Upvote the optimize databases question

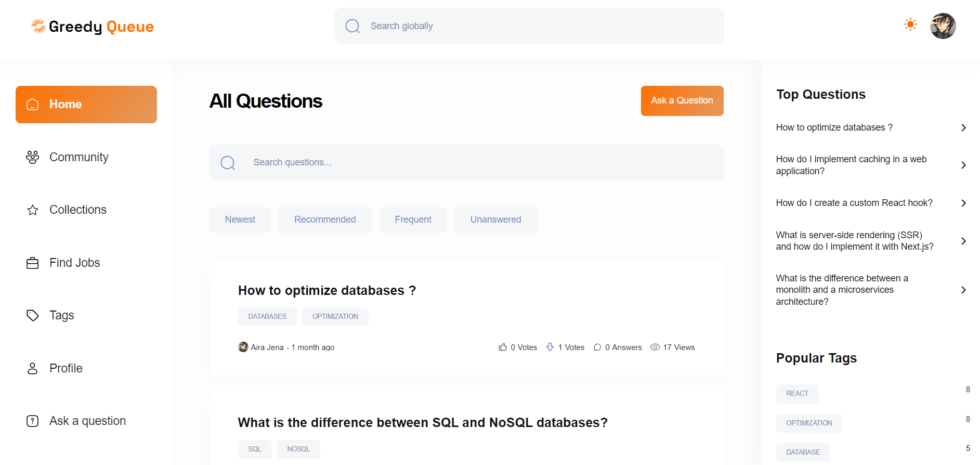click(503, 347)
